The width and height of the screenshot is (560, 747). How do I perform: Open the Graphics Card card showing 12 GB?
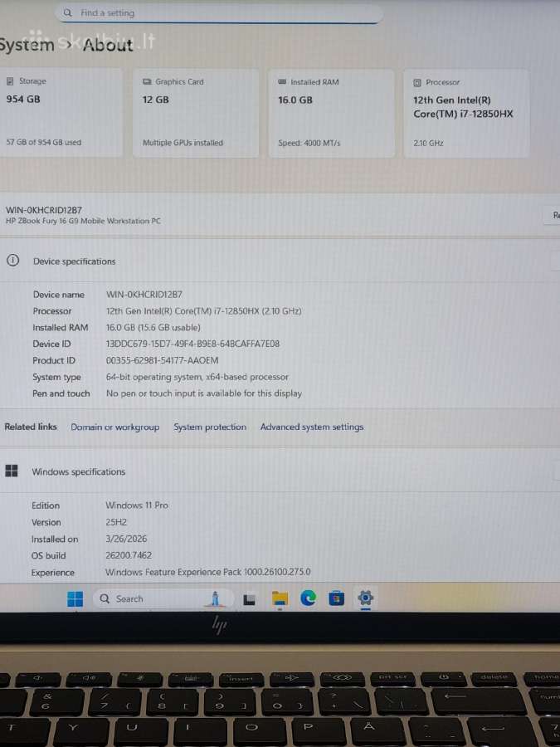[x=196, y=113]
